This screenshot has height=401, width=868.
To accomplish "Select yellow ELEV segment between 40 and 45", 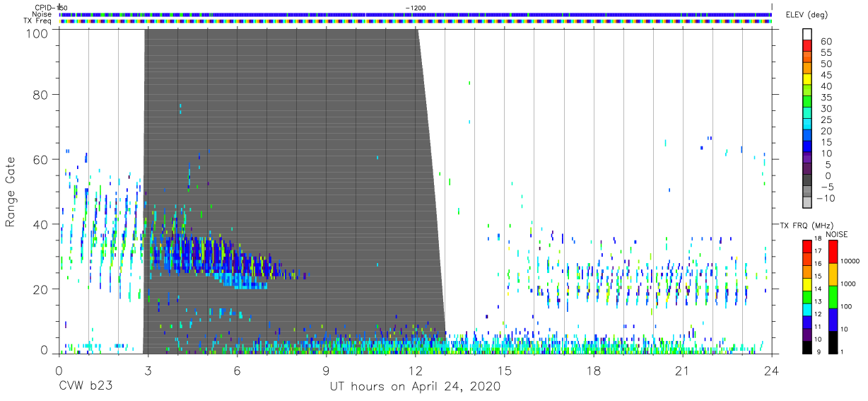I will coord(807,81).
